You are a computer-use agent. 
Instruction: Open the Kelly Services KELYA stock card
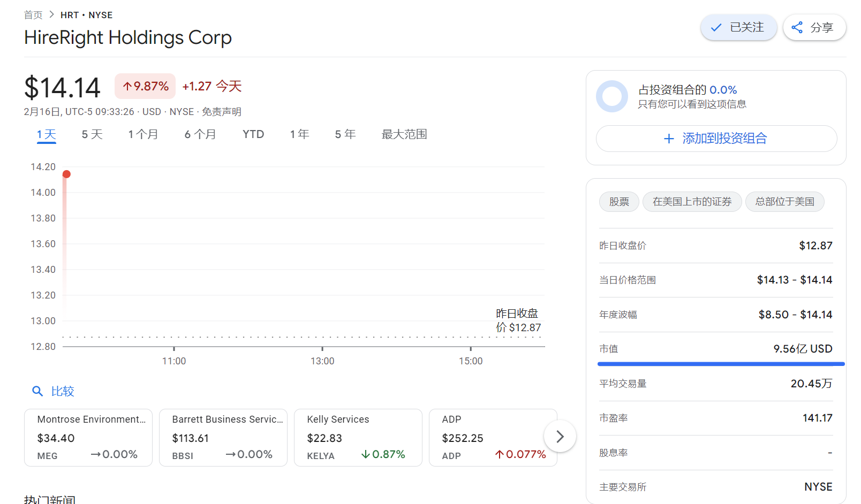[358, 437]
